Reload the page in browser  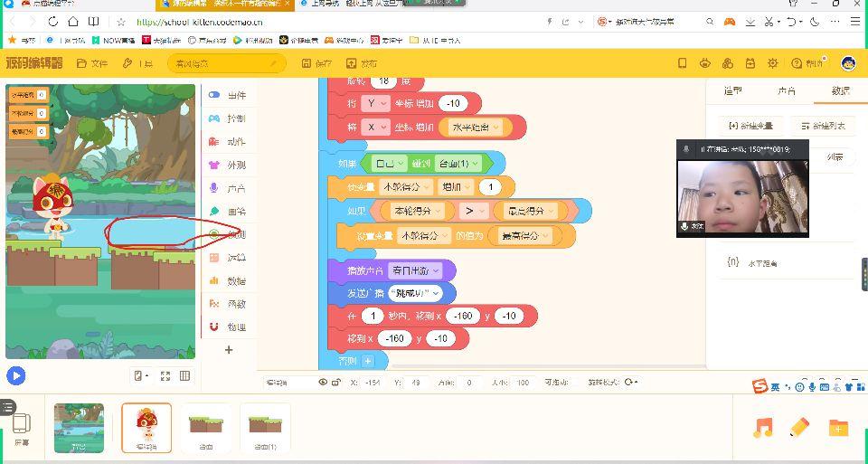pos(53,22)
